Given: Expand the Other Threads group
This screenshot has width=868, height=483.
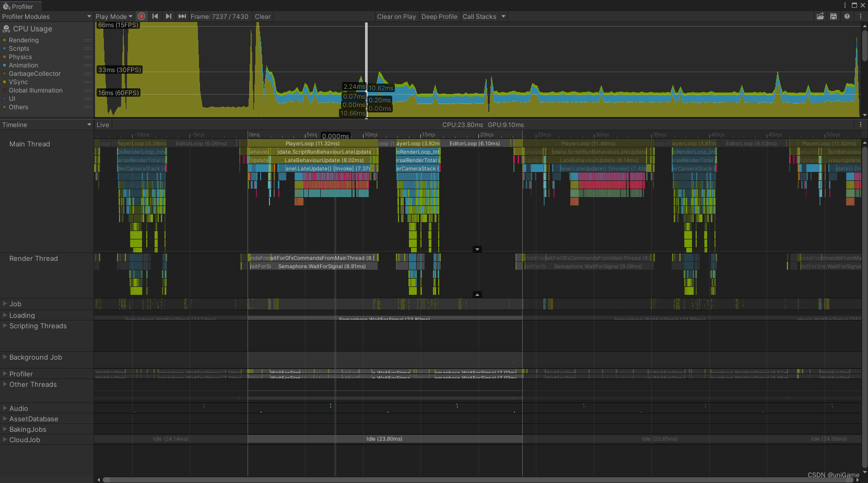Looking at the screenshot, I should coord(5,384).
